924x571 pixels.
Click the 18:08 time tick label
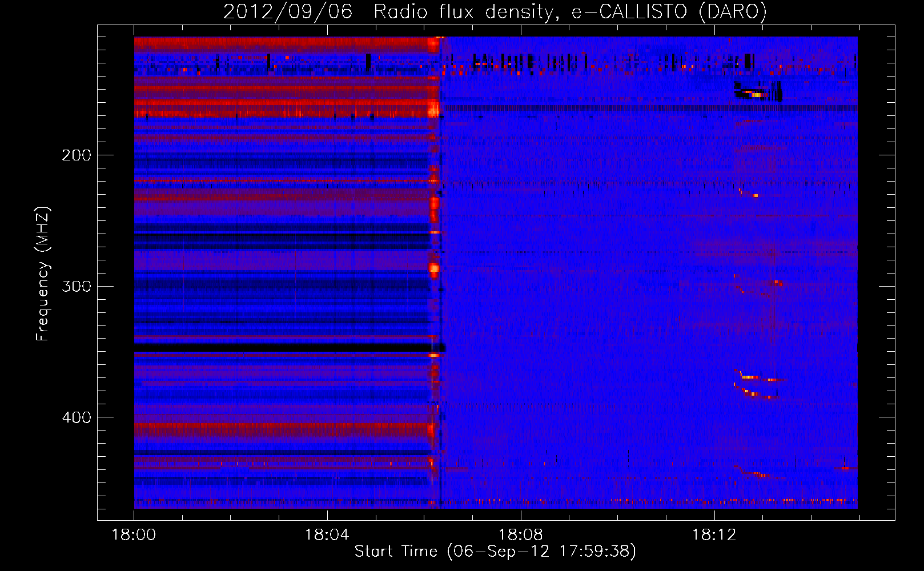521,535
